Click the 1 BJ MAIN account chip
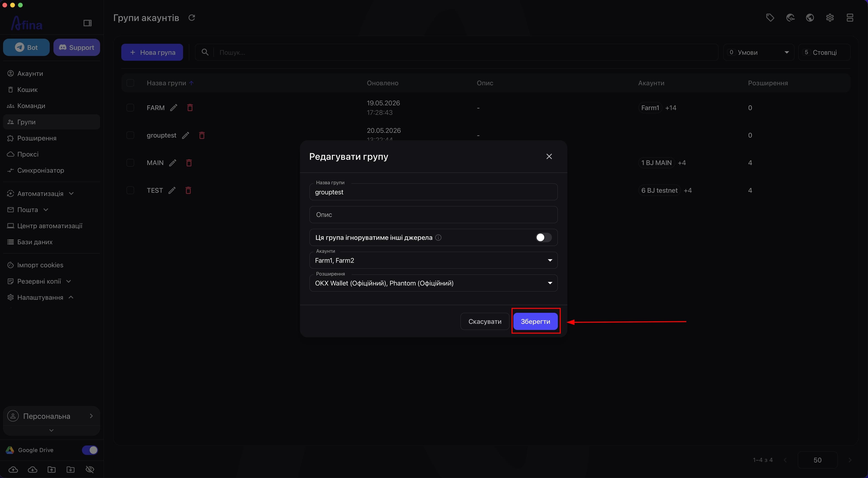 [x=656, y=163]
